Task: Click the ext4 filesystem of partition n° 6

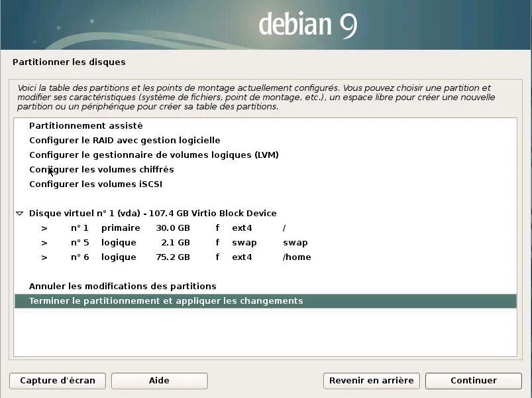Action: coord(242,257)
